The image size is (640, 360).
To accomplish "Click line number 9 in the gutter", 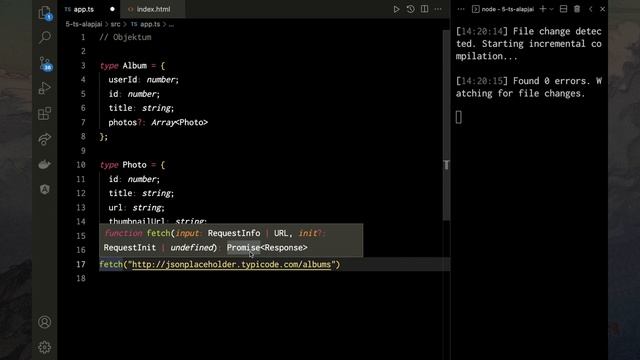I will 83,151.
